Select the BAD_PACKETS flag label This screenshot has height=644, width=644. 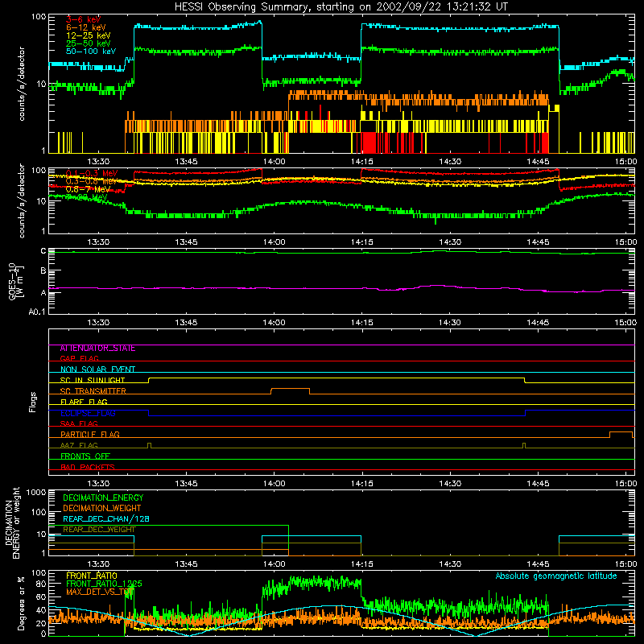[x=88, y=467]
